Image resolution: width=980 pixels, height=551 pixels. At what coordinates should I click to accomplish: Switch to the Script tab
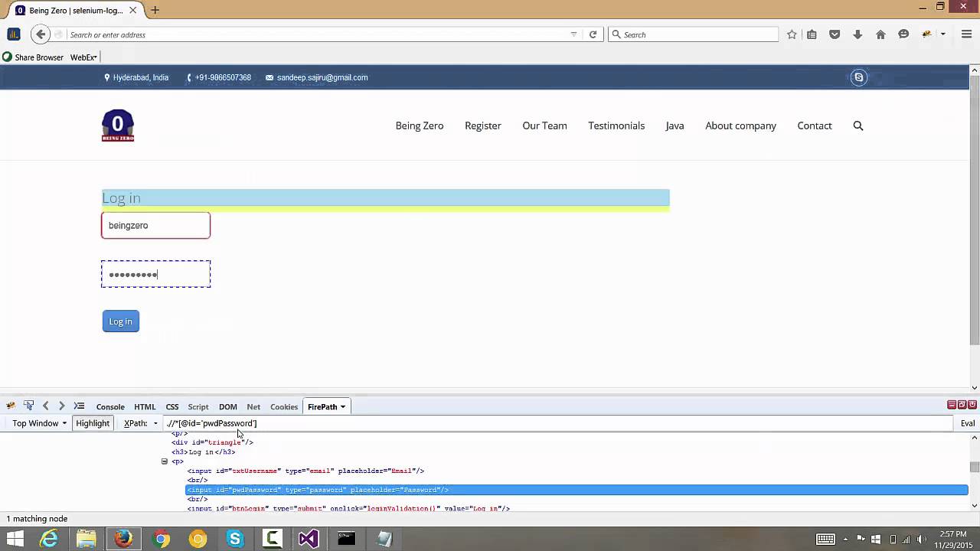(198, 407)
